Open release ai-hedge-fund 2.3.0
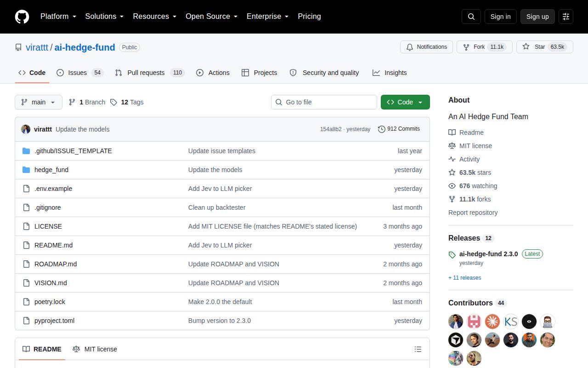 [x=488, y=254]
